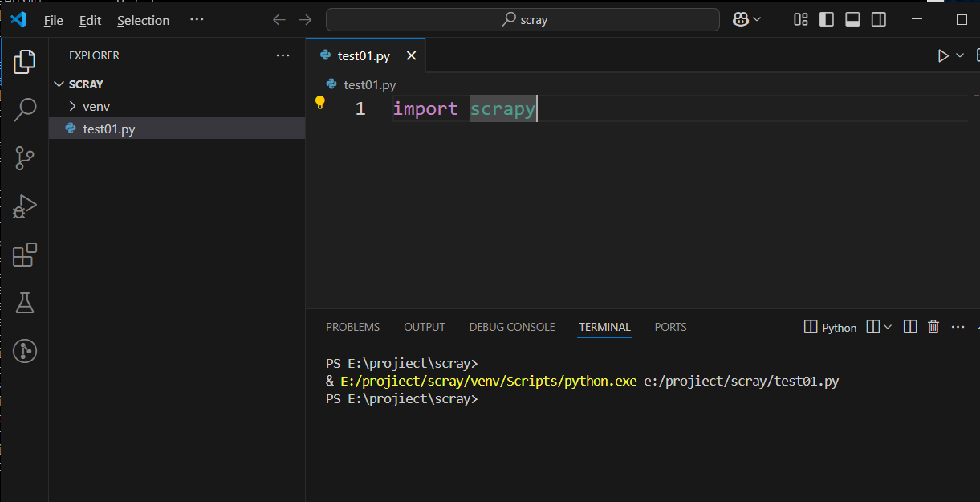
Task: Expand the venv folder
Action: (x=96, y=106)
